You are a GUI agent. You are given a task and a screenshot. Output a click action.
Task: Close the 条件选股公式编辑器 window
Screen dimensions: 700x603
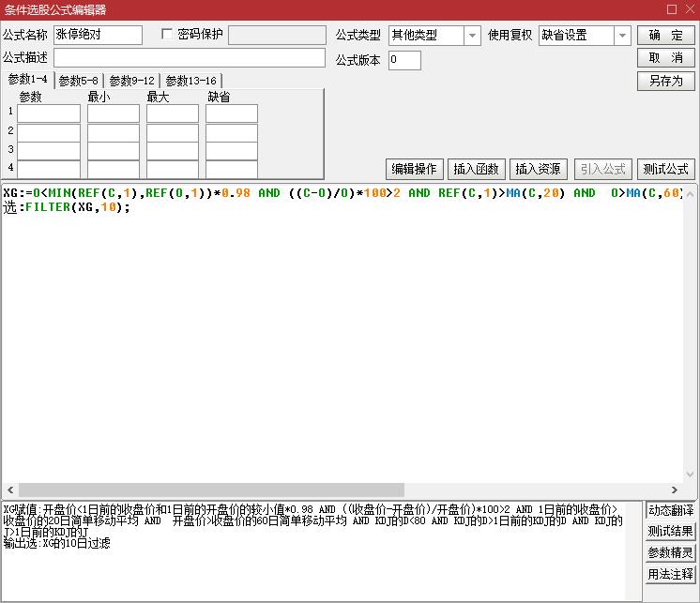[x=689, y=9]
